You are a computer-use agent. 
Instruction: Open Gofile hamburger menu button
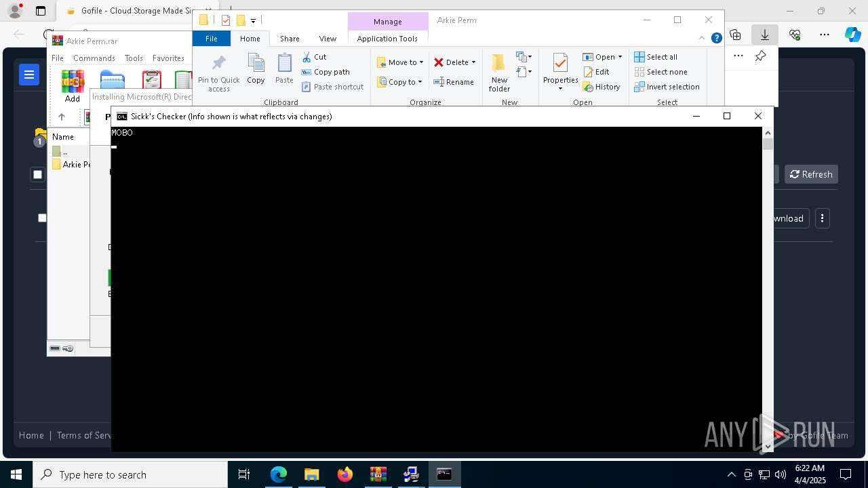pos(29,75)
